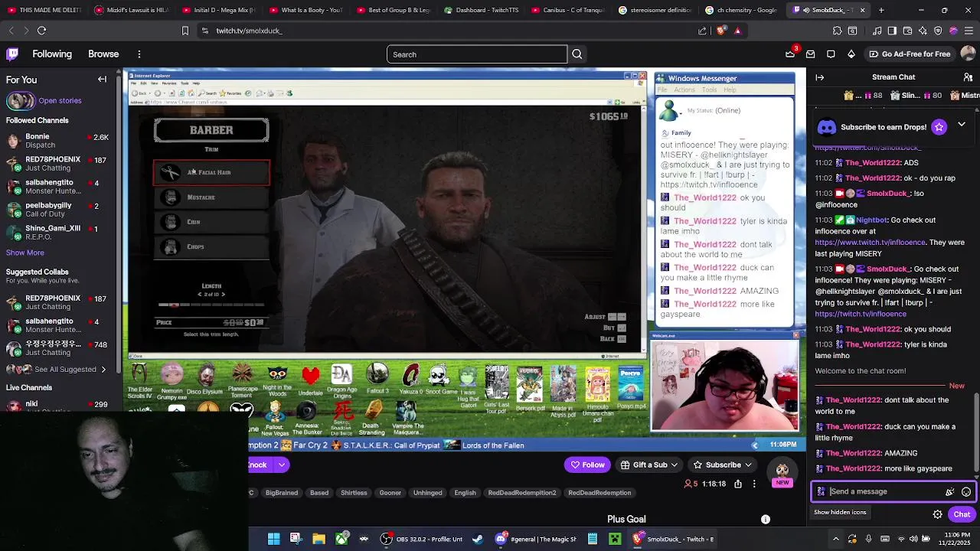This screenshot has height=551, width=980.
Task: Open Brave media playlist music icon
Action: pos(877,31)
